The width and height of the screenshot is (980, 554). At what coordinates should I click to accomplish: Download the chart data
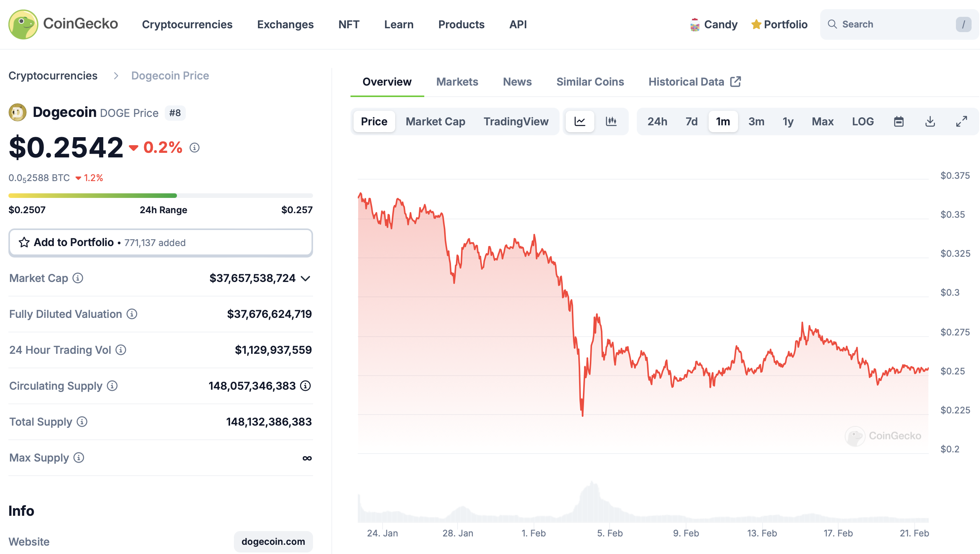pos(930,121)
